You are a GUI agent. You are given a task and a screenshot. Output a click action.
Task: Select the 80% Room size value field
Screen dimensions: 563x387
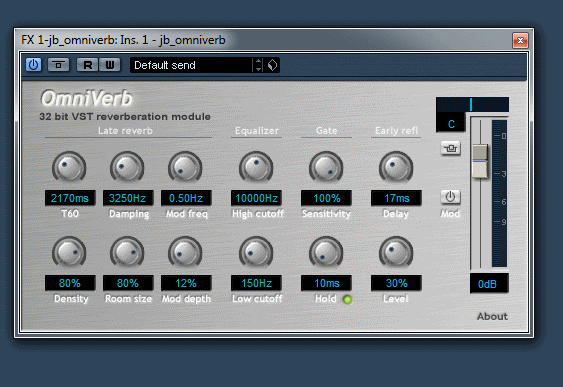pyautogui.click(x=128, y=283)
